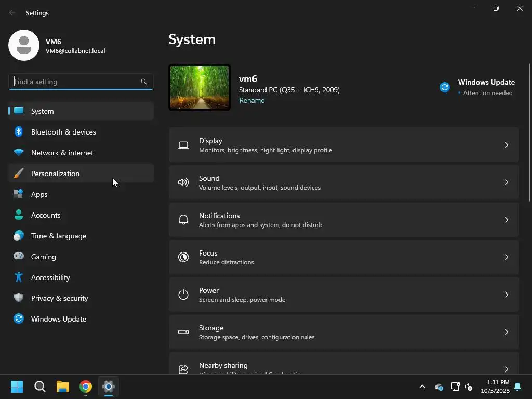The height and width of the screenshot is (399, 532).
Task: Open File Explorer from taskbar
Action: (63, 387)
